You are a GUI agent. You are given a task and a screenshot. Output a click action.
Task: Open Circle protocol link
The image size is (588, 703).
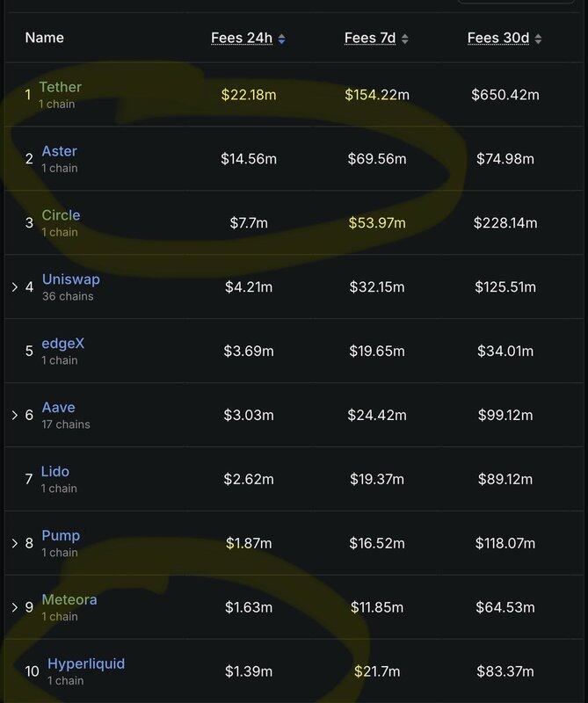[61, 215]
